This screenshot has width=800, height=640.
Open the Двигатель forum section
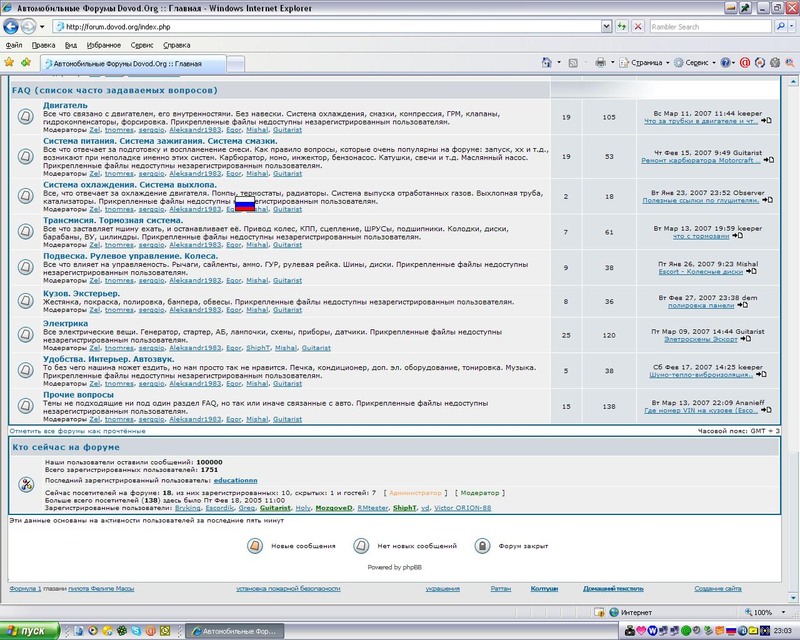coord(65,105)
